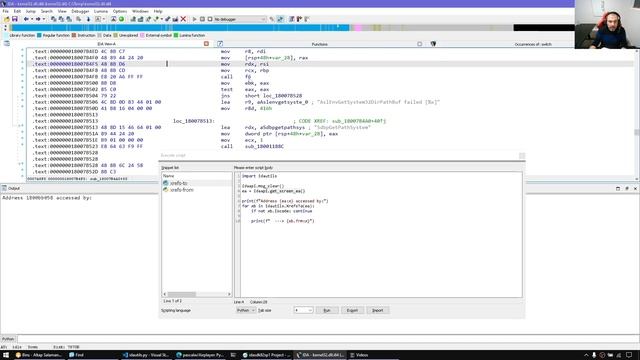The width and height of the screenshot is (640, 360).
Task: Click the Lumina function legend swatch
Action: [176, 36]
